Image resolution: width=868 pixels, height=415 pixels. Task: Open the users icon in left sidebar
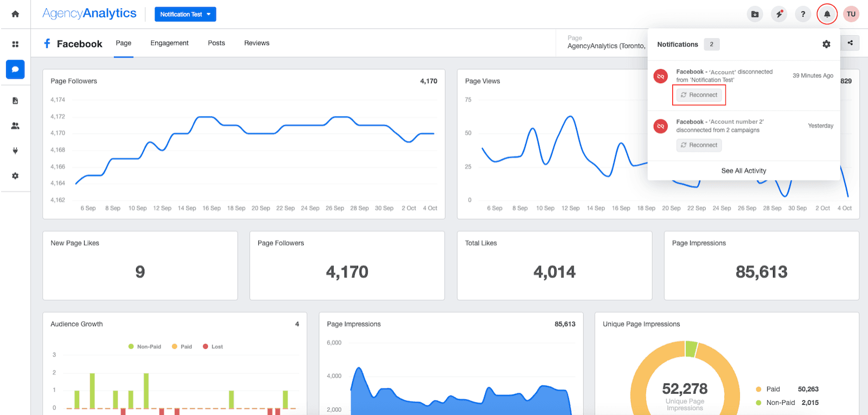coord(15,126)
